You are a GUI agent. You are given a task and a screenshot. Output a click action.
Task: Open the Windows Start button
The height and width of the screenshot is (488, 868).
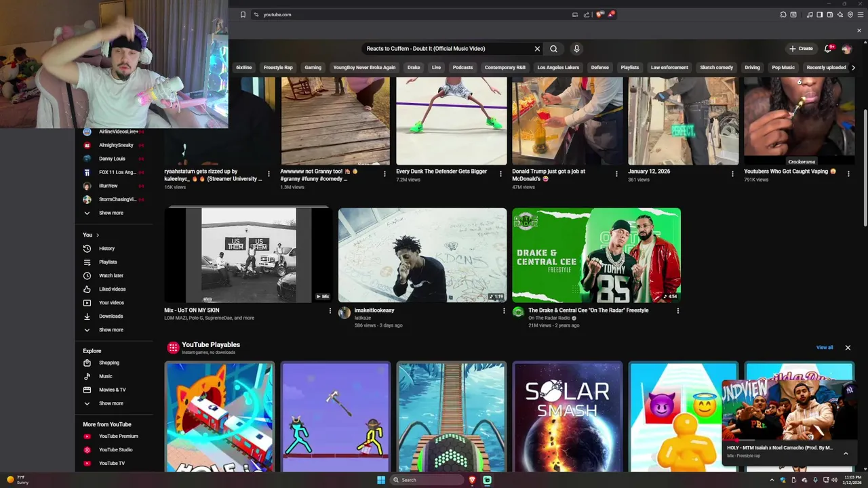coord(381,480)
